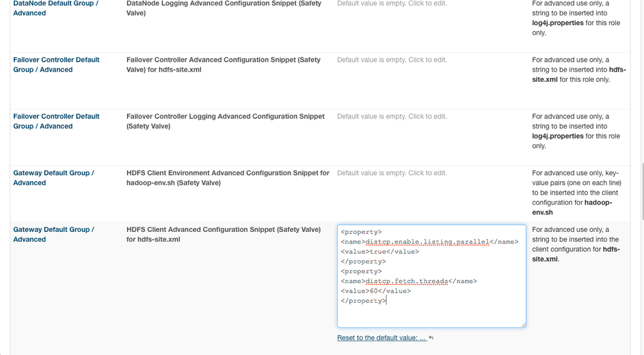644x355 pixels.
Task: Click the reset arrow icon beside default value link
Action: click(x=431, y=338)
